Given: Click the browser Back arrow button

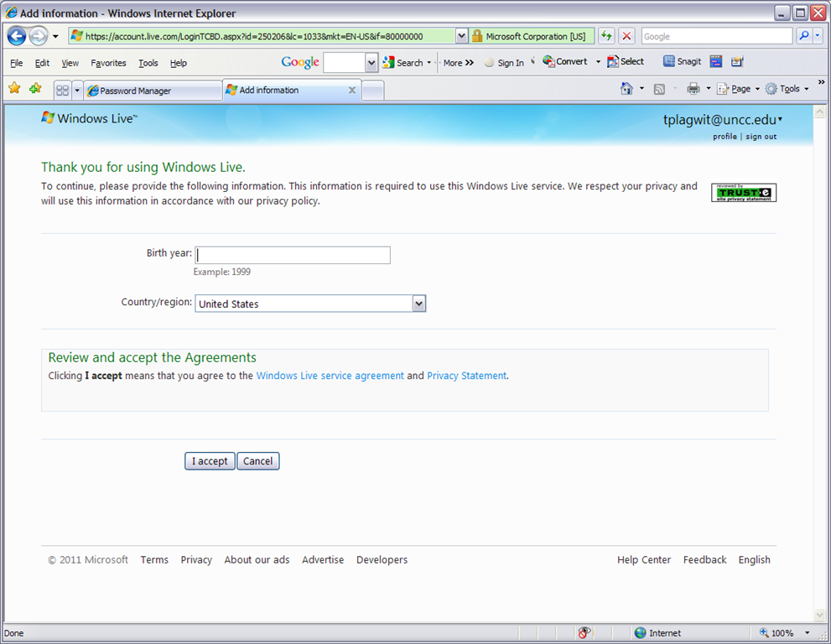Looking at the screenshot, I should (x=17, y=36).
